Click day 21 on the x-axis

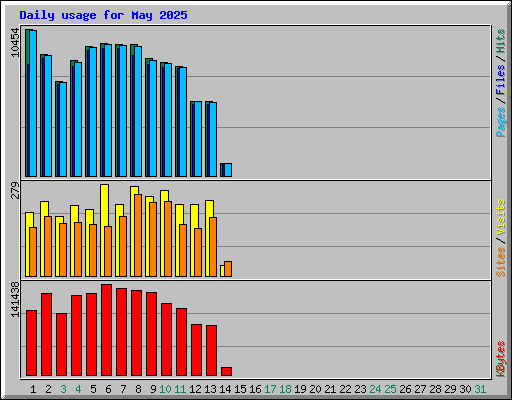(x=330, y=389)
